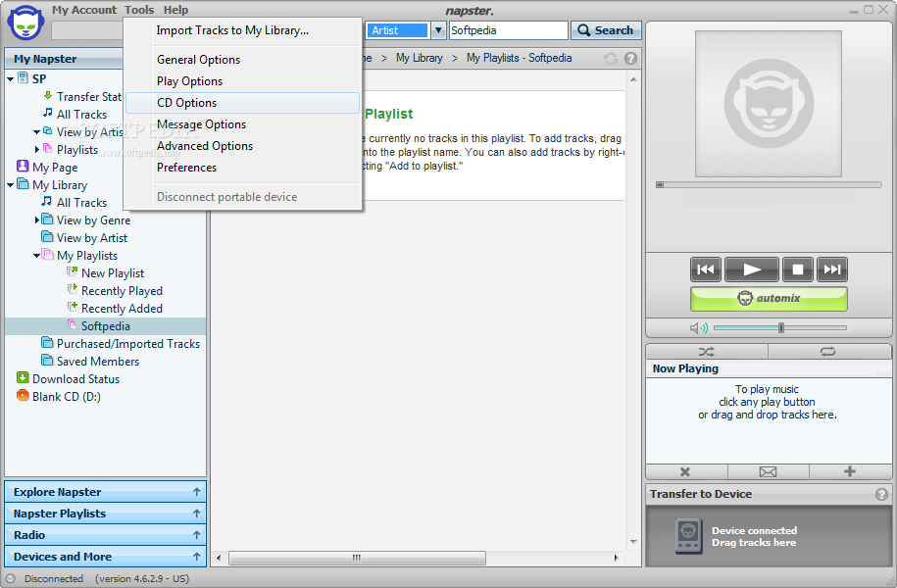The image size is (897, 588).
Task: Skip to previous track button
Action: (x=706, y=269)
